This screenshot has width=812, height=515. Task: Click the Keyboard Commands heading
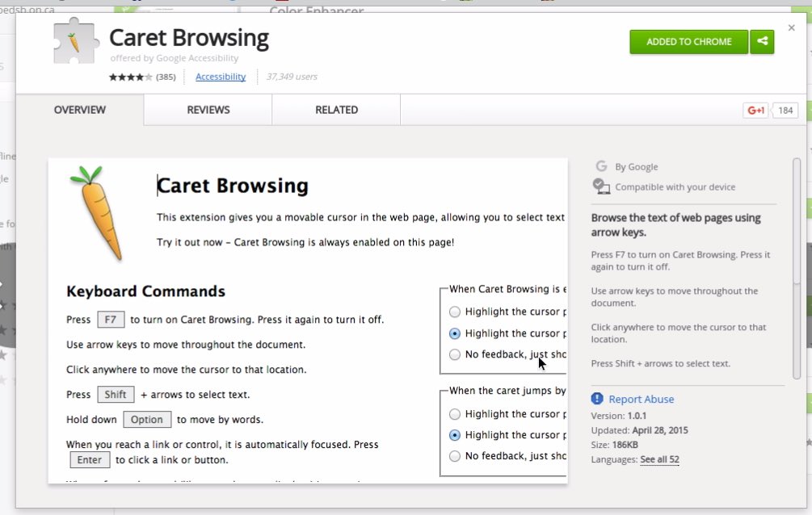[x=145, y=291]
